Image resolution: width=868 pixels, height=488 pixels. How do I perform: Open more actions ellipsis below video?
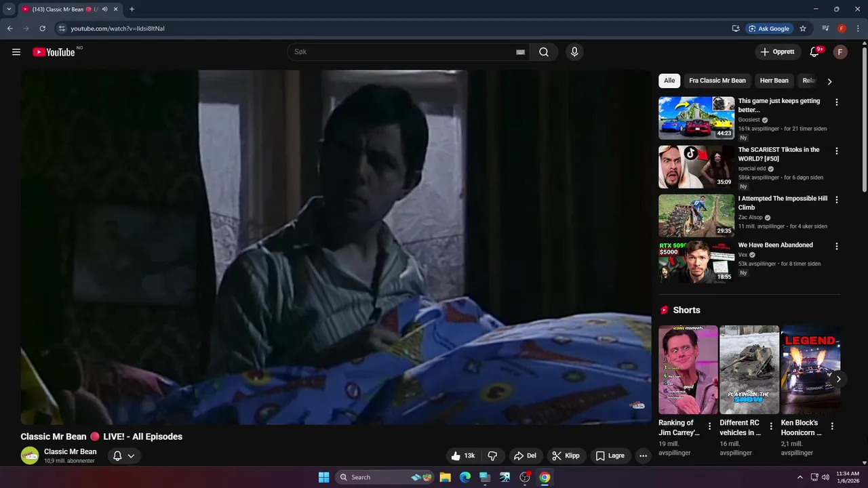click(x=644, y=455)
